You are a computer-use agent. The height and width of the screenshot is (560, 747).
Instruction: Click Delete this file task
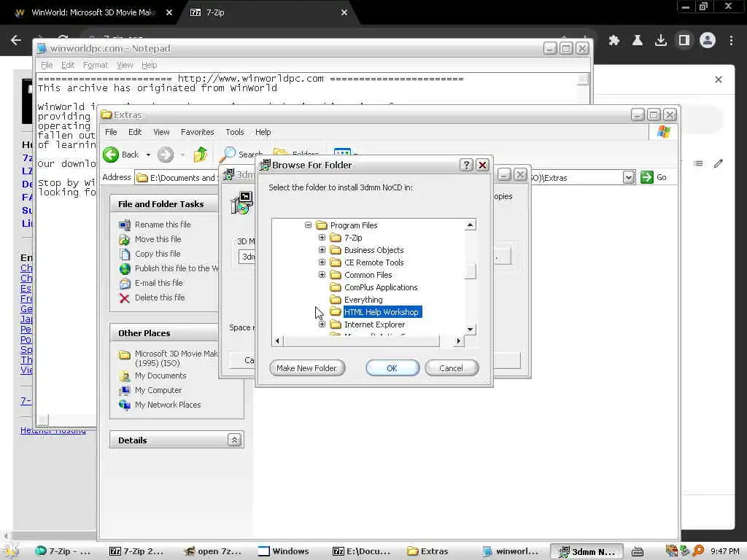click(160, 297)
